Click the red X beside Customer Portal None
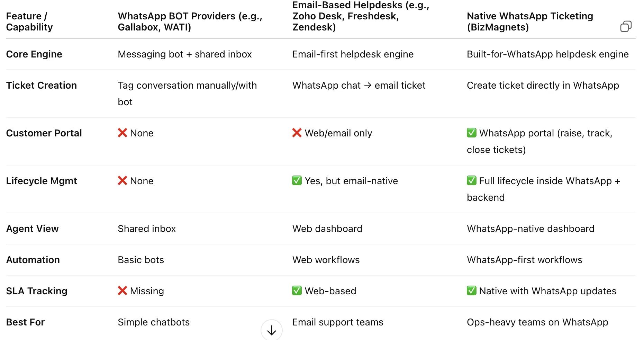 coord(123,133)
